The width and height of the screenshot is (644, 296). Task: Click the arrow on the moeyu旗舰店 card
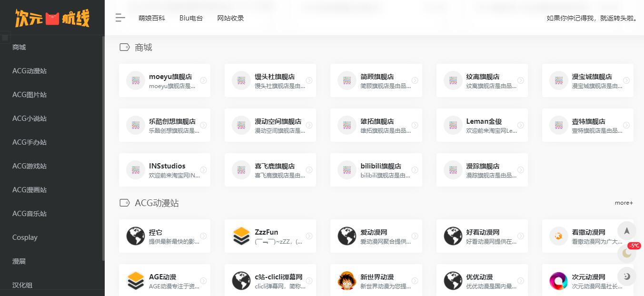[203, 80]
